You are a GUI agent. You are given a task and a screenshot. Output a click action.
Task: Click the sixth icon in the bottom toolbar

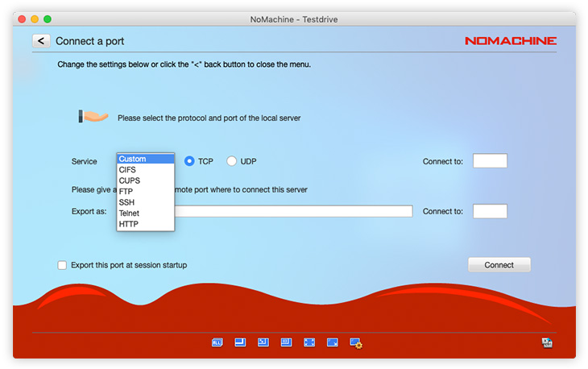tap(333, 342)
